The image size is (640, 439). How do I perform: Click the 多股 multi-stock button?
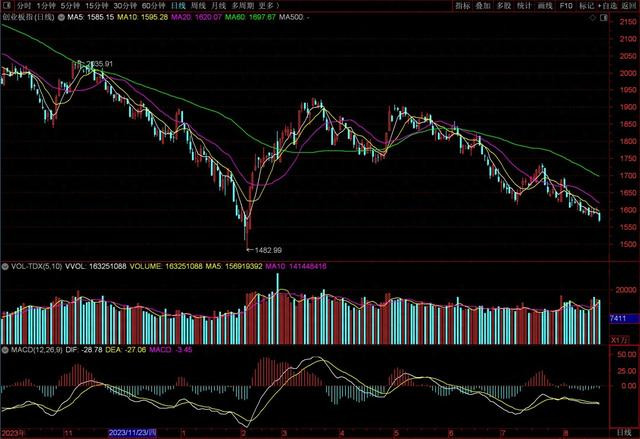[x=504, y=6]
